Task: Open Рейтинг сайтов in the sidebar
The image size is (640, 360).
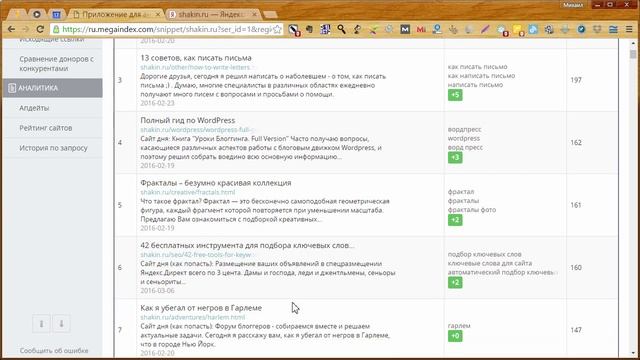Action: point(46,128)
